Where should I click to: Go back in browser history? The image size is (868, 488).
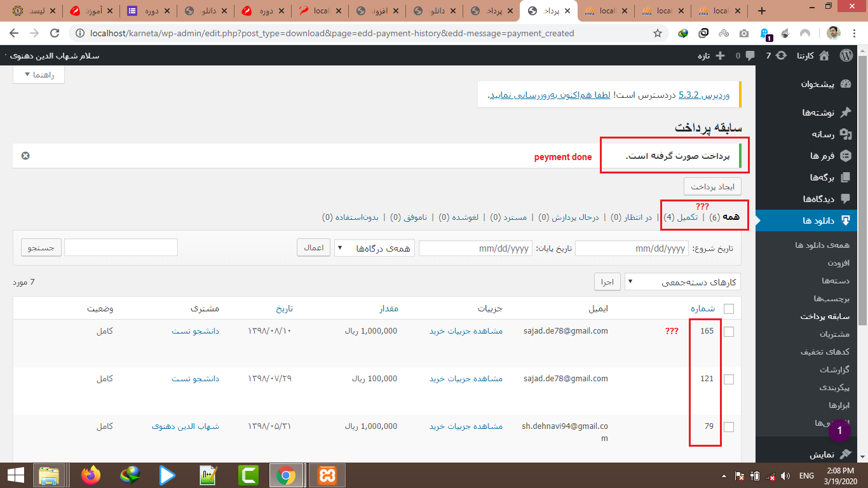point(14,33)
